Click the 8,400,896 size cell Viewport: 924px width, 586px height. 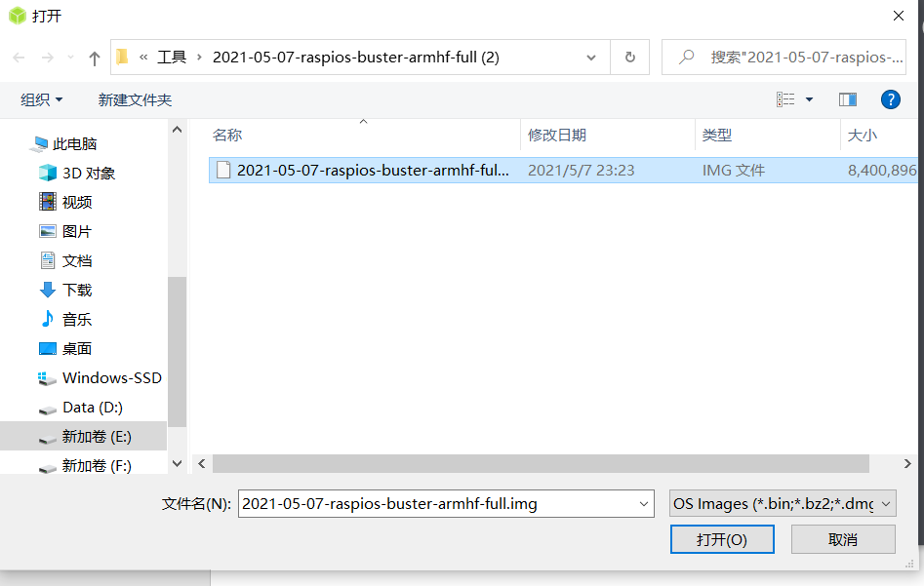(882, 171)
